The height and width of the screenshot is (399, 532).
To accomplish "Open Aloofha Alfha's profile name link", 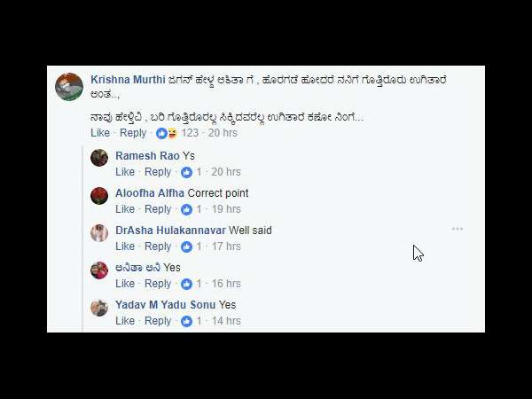I will coord(150,193).
